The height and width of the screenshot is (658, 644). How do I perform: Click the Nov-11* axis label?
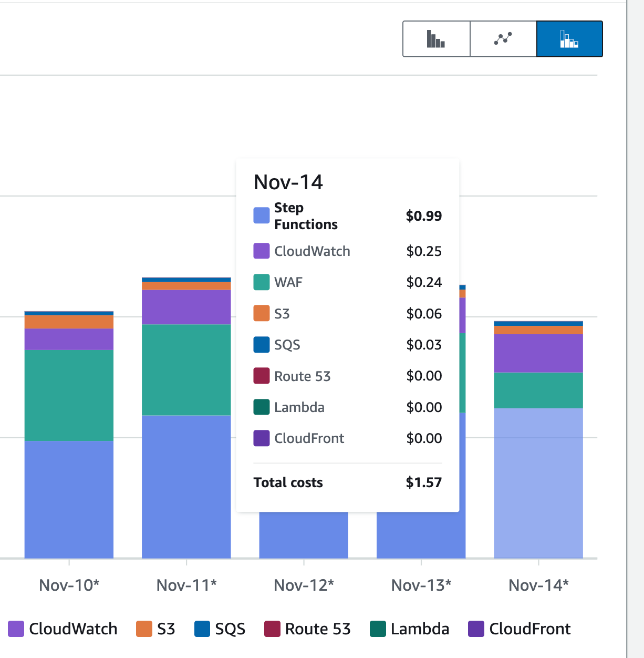[186, 585]
